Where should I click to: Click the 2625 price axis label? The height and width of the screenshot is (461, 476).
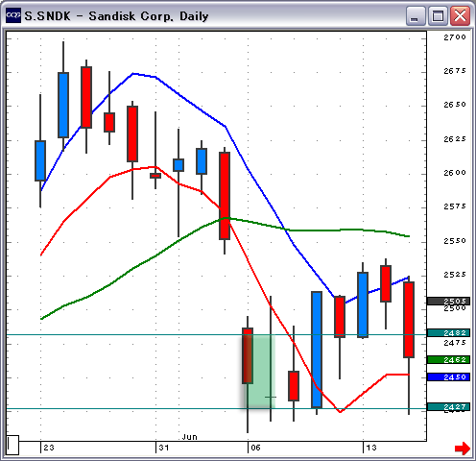(455, 139)
